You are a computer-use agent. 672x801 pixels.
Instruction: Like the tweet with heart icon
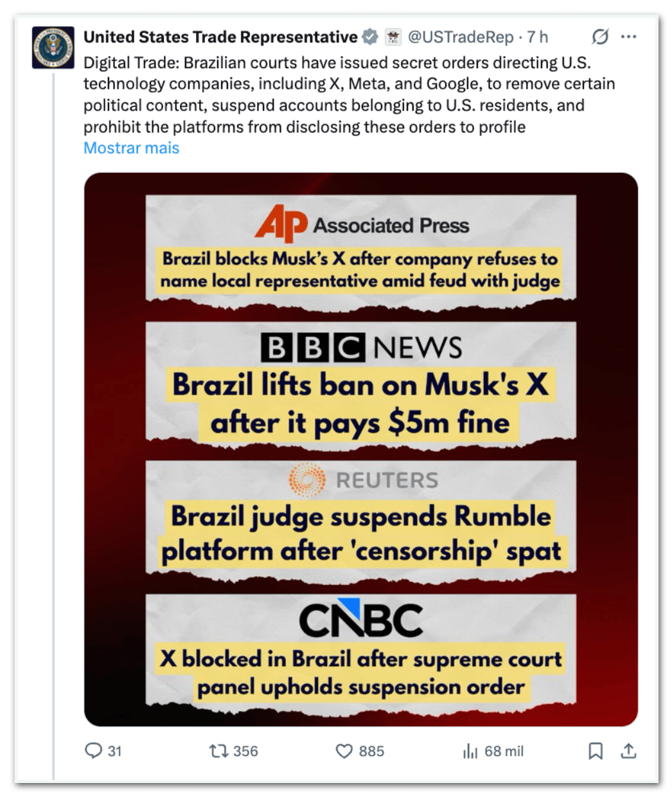pos(345,751)
